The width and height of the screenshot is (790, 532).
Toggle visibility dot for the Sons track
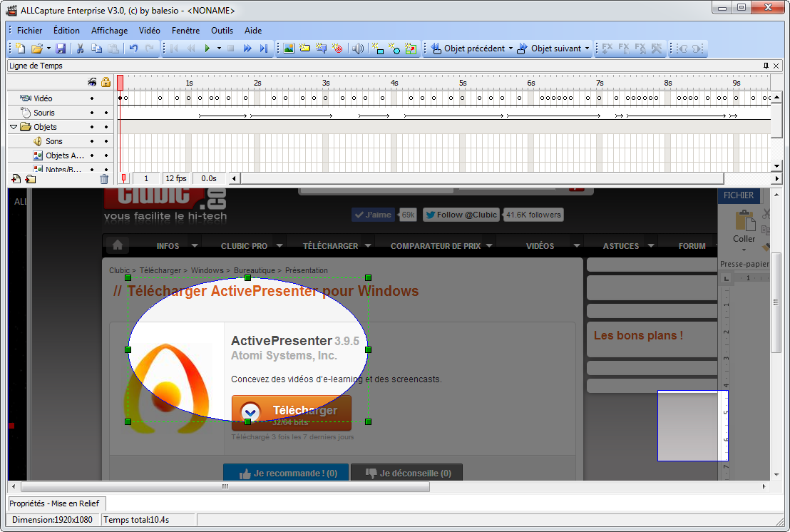[92, 141]
